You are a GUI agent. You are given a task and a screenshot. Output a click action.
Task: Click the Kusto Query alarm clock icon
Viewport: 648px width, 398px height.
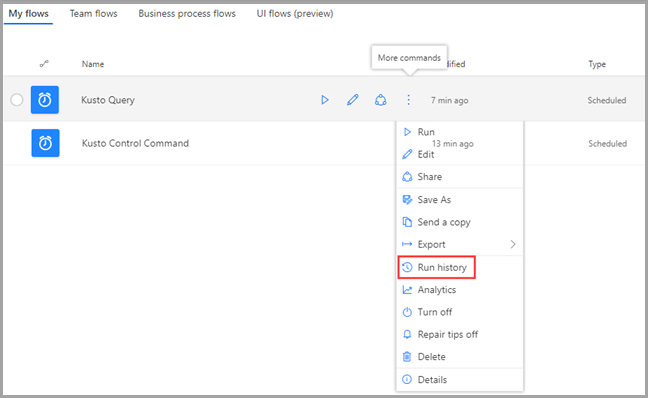[x=45, y=100]
